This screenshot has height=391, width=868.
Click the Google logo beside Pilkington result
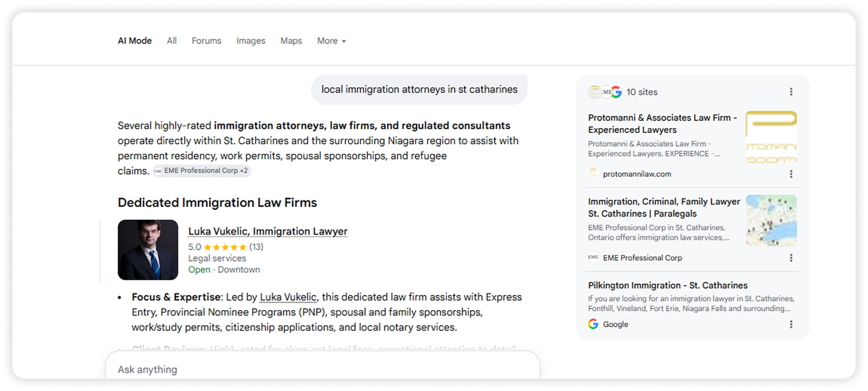point(593,324)
